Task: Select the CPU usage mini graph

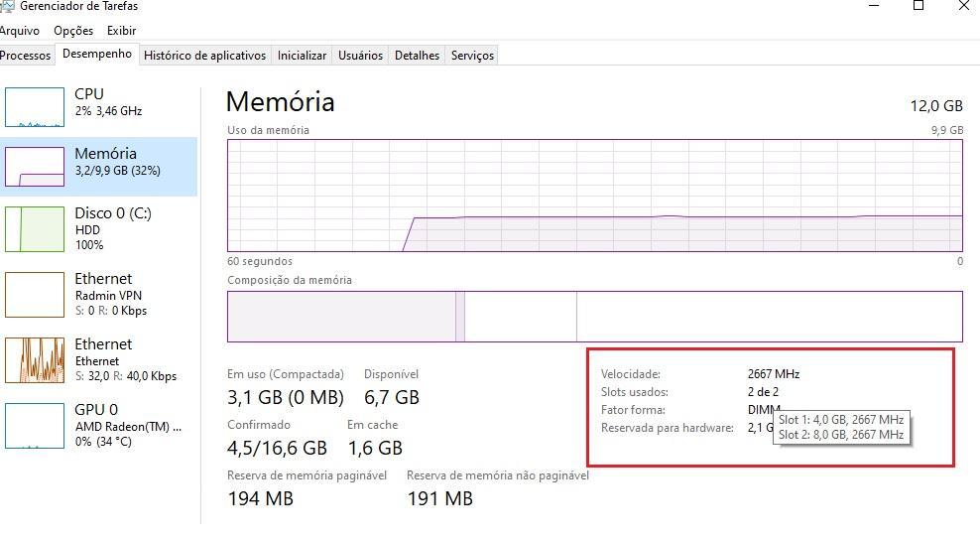Action: [x=35, y=107]
